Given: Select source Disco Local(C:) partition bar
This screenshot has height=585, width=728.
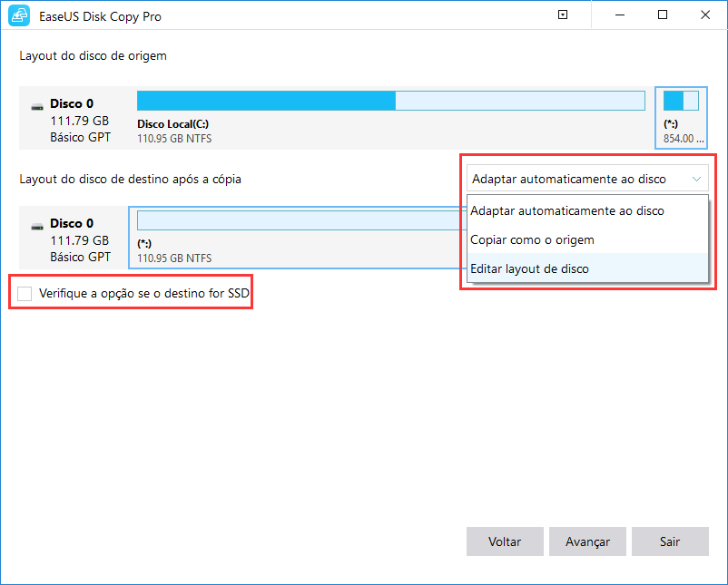Looking at the screenshot, I should (x=391, y=101).
